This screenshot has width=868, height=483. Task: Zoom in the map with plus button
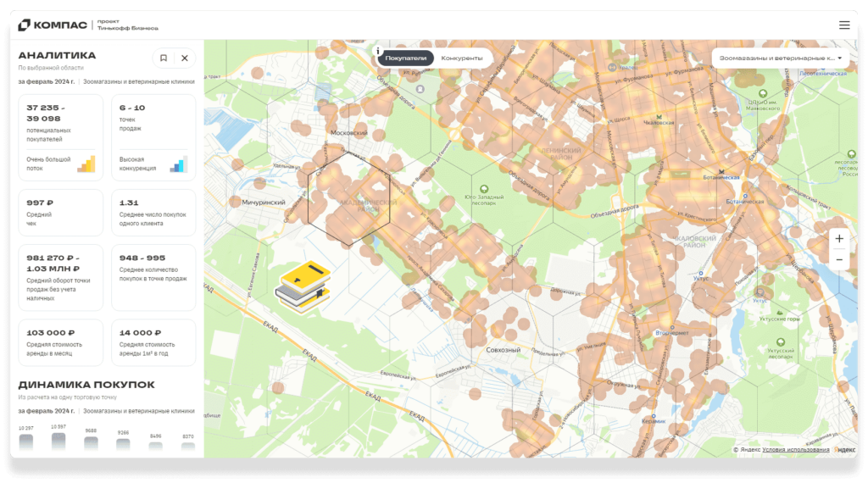pos(839,238)
